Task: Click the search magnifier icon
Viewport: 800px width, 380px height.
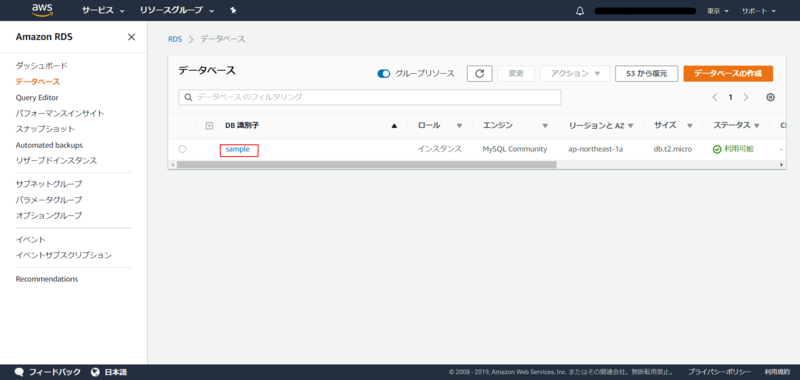Action: 188,97
